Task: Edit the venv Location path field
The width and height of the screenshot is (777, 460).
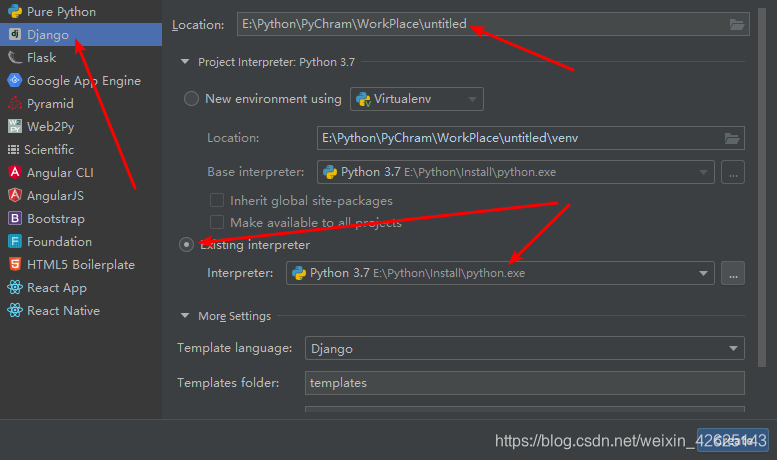Action: (x=531, y=138)
